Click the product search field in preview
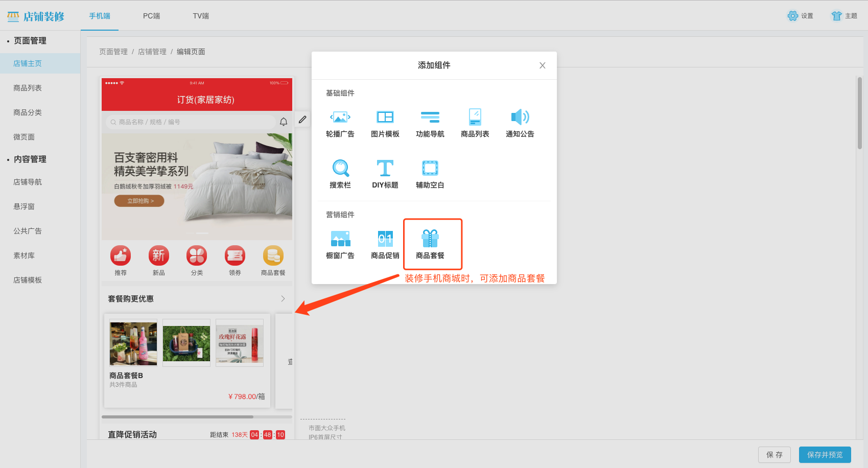Screen dimensions: 868x468 192,122
